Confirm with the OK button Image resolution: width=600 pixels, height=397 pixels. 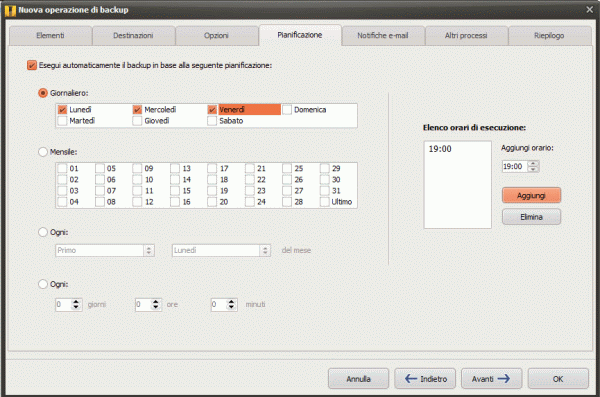(x=558, y=379)
